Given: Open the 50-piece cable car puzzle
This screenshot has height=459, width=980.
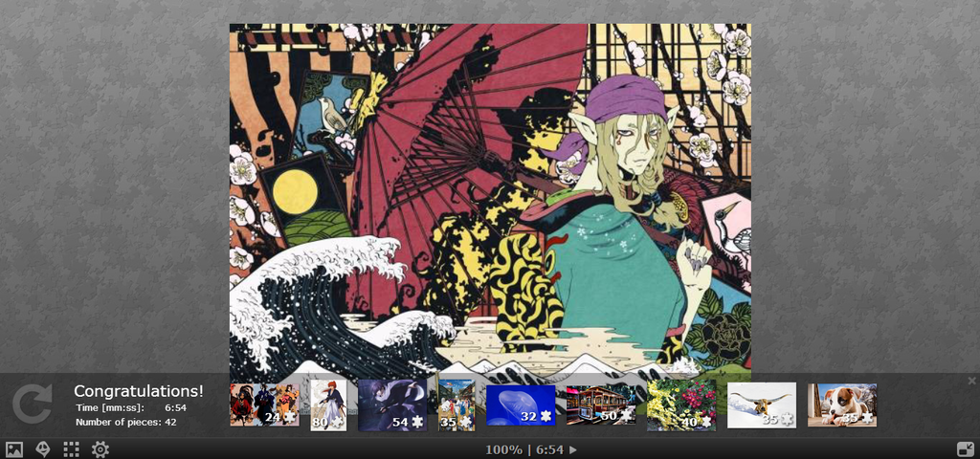Looking at the screenshot, I should pos(601,404).
